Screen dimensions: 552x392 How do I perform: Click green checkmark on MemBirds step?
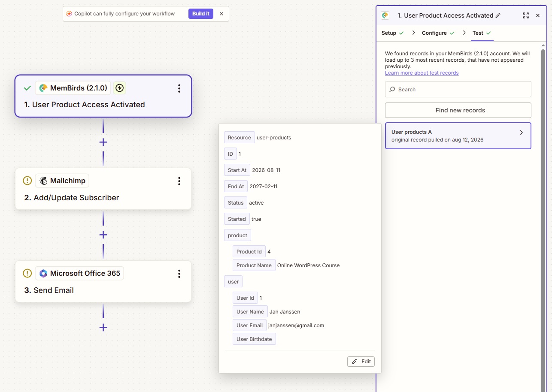[x=27, y=88]
